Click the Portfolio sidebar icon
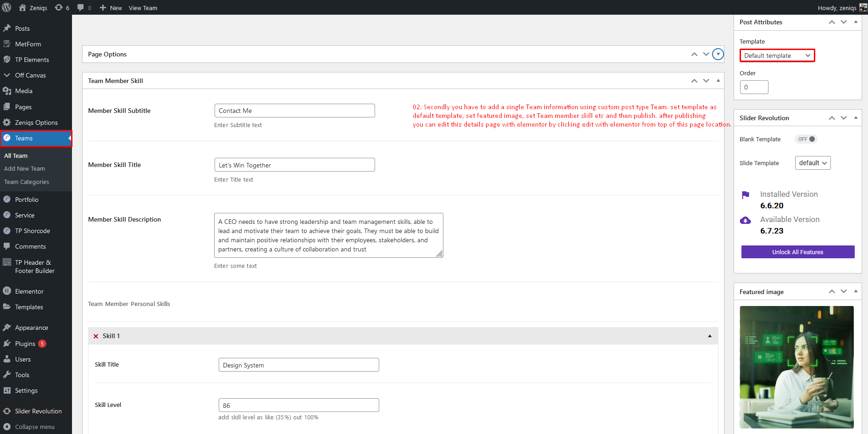The image size is (868, 434). (7, 200)
